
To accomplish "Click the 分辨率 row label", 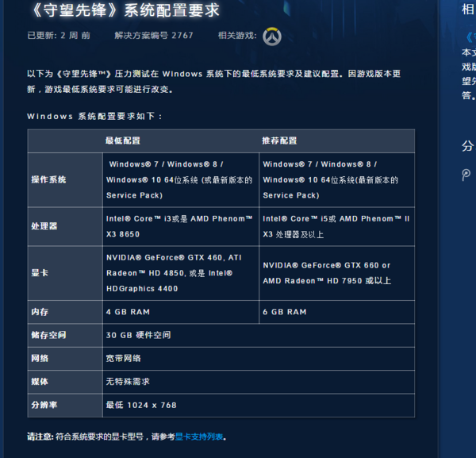I will tap(44, 405).
